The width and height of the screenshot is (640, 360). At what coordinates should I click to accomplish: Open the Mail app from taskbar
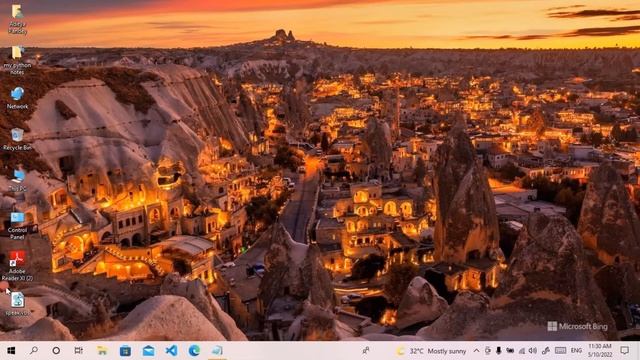coord(148,351)
